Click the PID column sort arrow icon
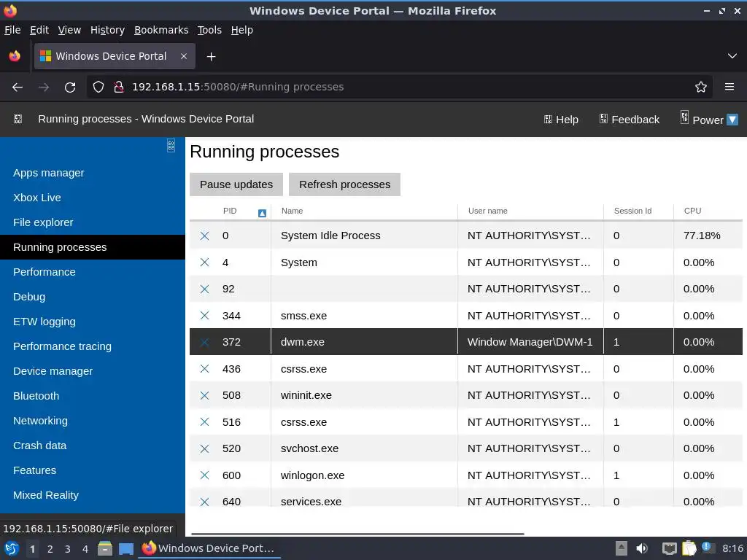The width and height of the screenshot is (747, 560). [x=262, y=213]
